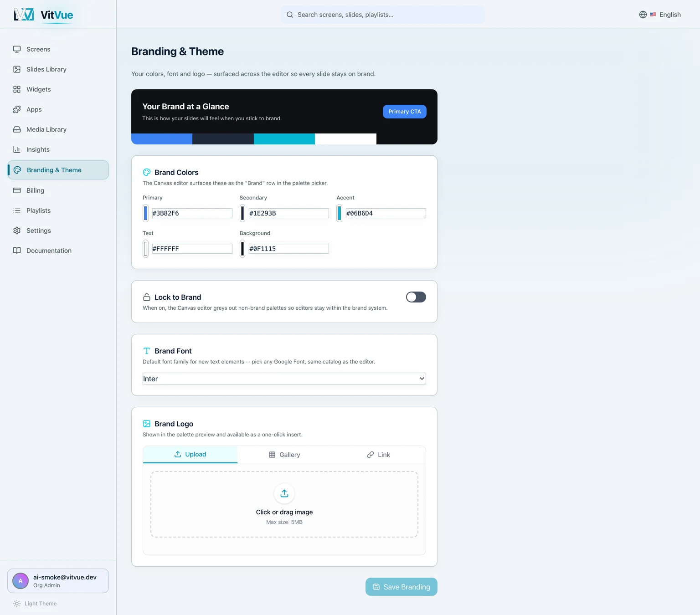Open the Primary color swatch picker
Screen dimensions: 700x615
146,213
